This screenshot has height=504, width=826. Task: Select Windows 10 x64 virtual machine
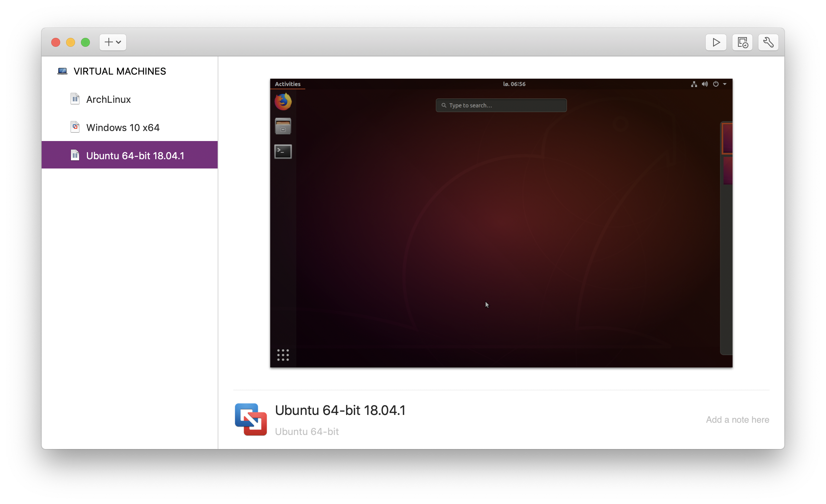point(123,128)
